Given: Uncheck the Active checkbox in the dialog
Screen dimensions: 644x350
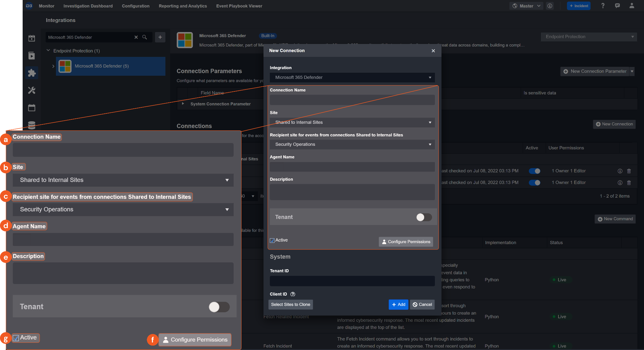Looking at the screenshot, I should pos(272,240).
